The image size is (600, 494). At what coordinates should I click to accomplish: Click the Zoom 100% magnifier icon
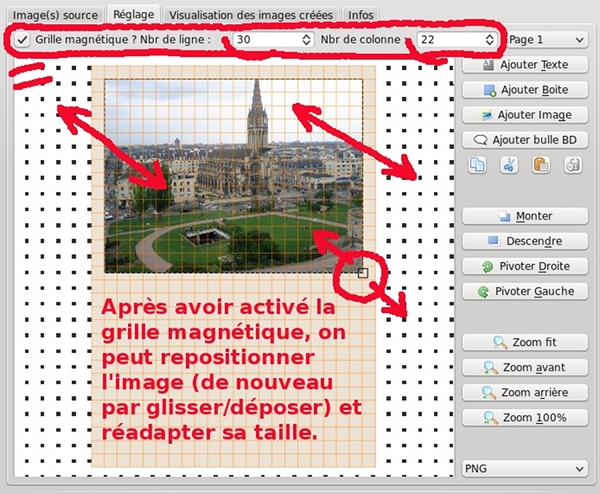point(491,418)
